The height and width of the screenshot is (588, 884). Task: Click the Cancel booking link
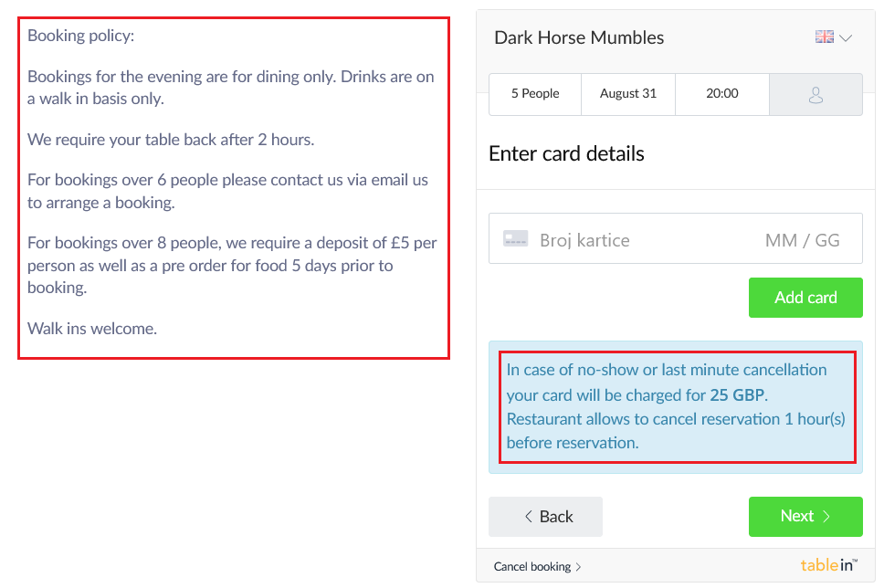click(x=532, y=567)
